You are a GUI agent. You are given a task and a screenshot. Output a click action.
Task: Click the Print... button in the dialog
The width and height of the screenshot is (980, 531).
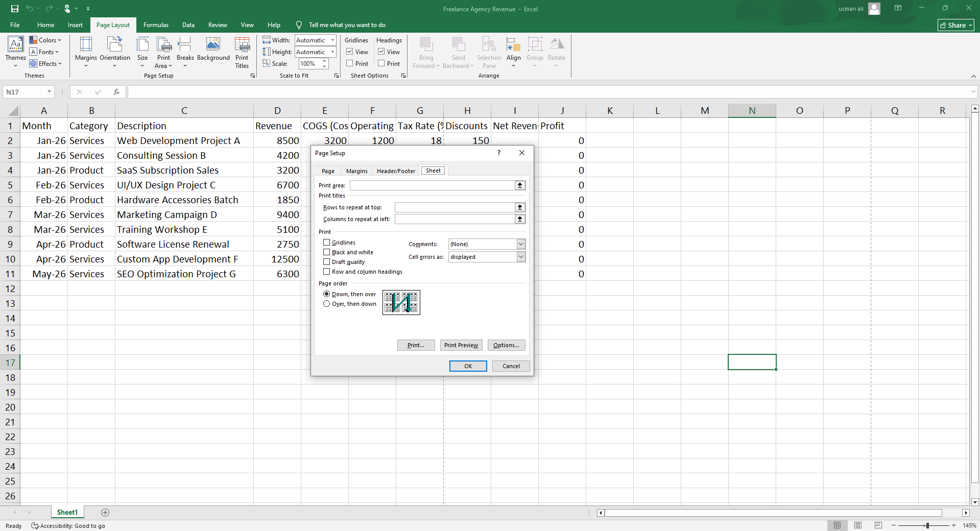click(416, 345)
